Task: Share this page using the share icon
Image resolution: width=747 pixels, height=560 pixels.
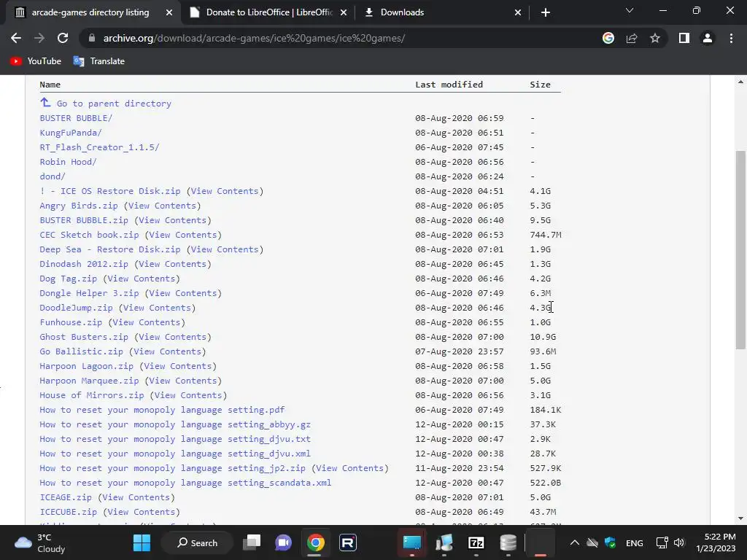Action: [632, 38]
